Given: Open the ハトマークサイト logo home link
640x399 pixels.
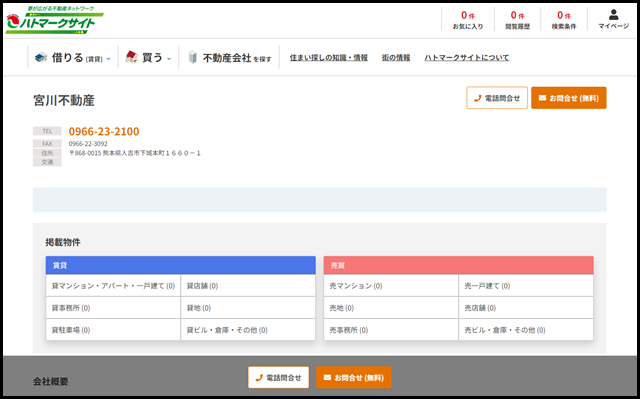Looking at the screenshot, I should pos(54,20).
